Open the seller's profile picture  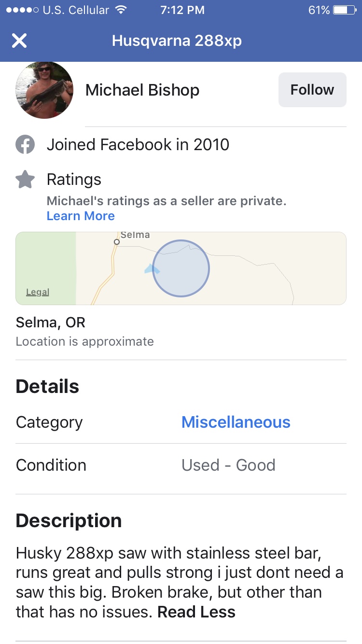[44, 90]
